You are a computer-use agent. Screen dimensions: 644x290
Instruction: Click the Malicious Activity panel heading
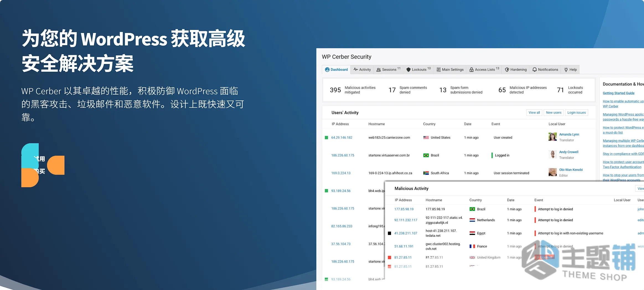411,188
